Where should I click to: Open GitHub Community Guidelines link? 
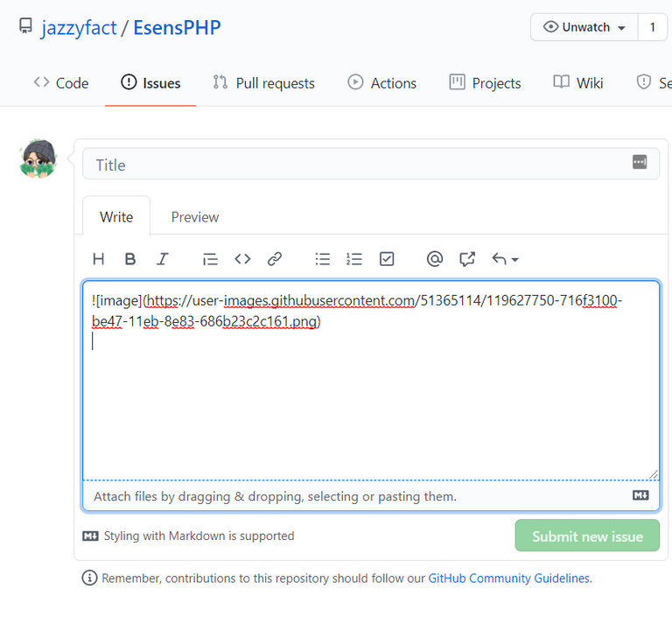(x=509, y=578)
